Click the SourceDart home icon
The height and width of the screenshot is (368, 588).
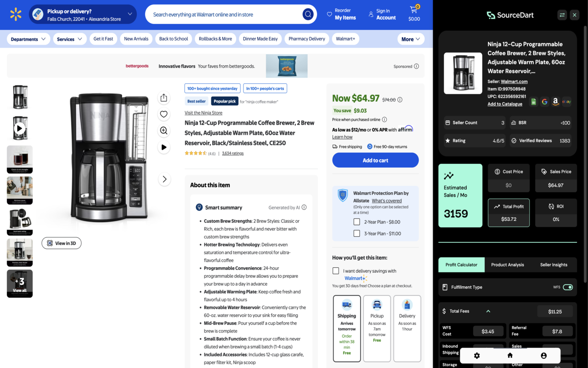[x=510, y=356]
